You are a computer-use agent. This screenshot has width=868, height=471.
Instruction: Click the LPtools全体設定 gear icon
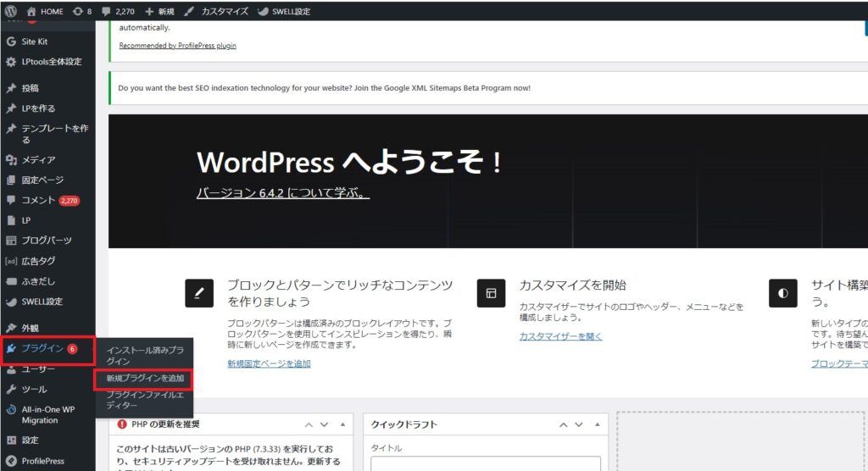pos(11,62)
